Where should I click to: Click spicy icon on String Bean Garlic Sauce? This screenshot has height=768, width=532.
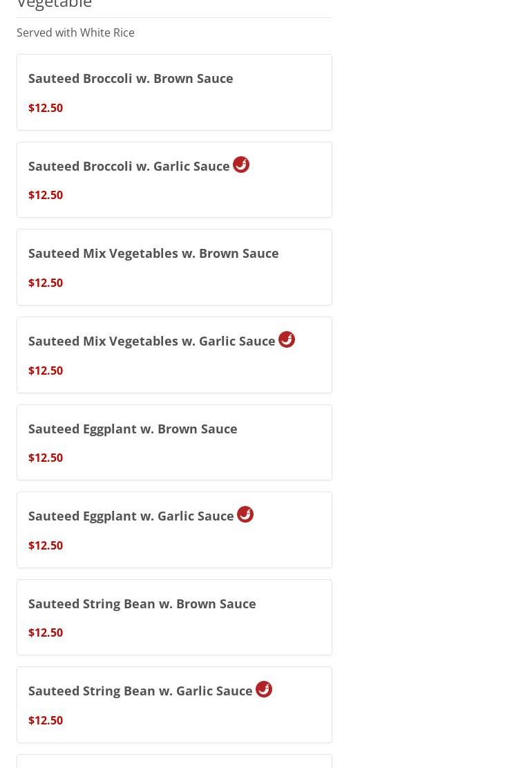264,689
